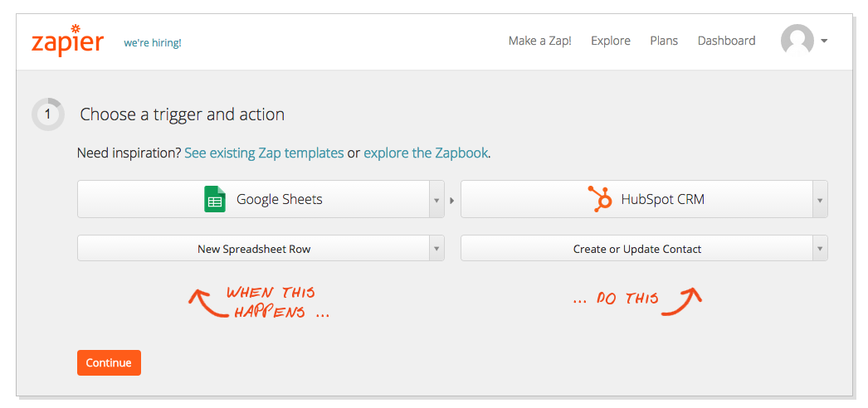
Task: Expand the account menu caret beside the avatar
Action: coord(824,41)
